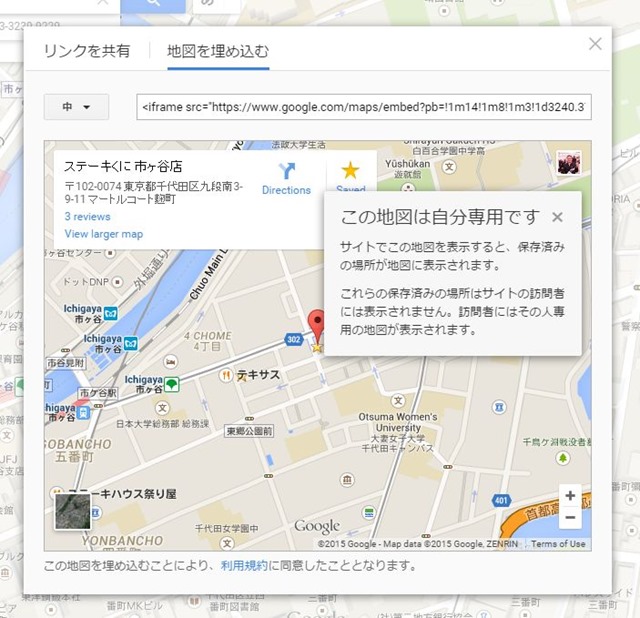Click 市谷見附 intersection label
The height and width of the screenshot is (618, 640).
65,363
